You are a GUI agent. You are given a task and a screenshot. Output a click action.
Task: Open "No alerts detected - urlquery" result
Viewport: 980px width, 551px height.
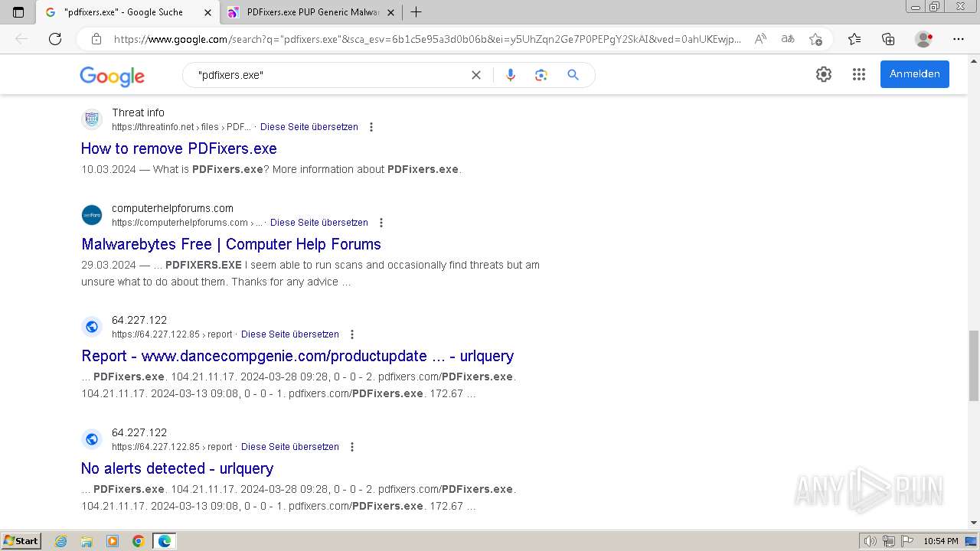point(178,468)
